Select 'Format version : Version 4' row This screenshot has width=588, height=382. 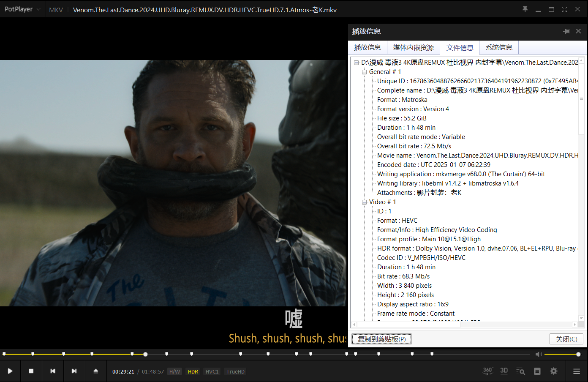[413, 109]
